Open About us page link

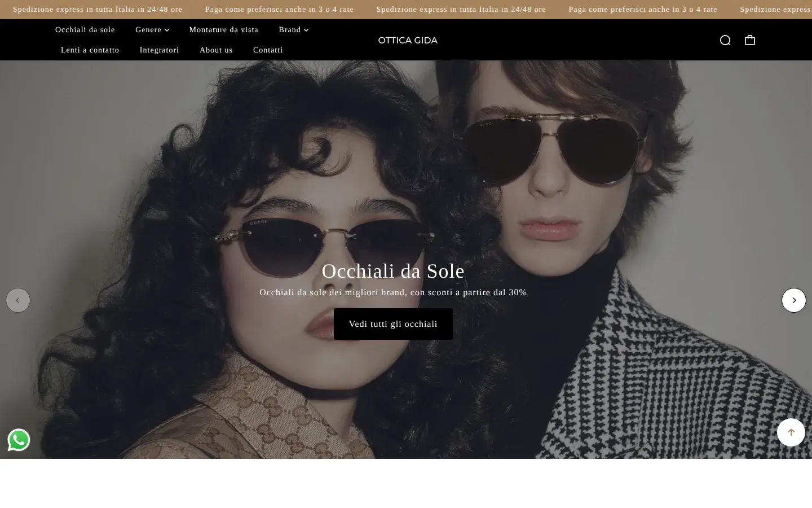pyautogui.click(x=216, y=50)
